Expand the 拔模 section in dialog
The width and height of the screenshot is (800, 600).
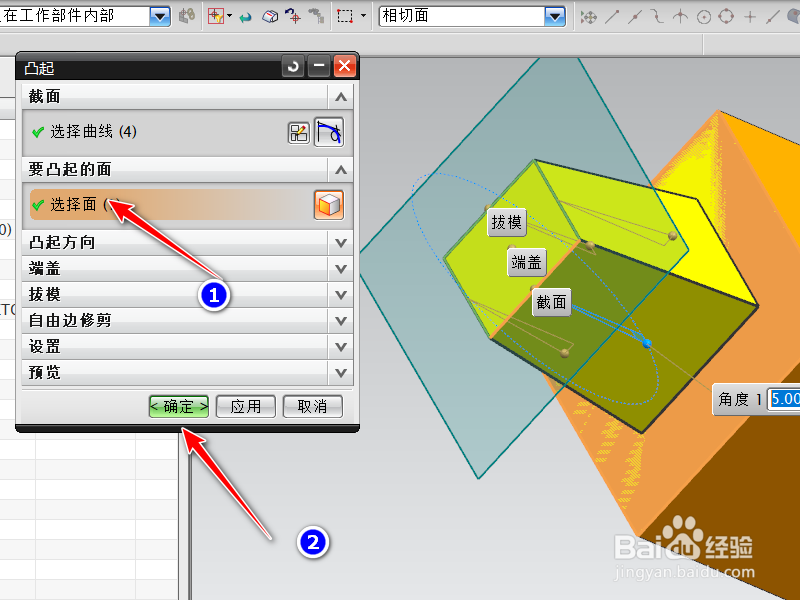341,295
